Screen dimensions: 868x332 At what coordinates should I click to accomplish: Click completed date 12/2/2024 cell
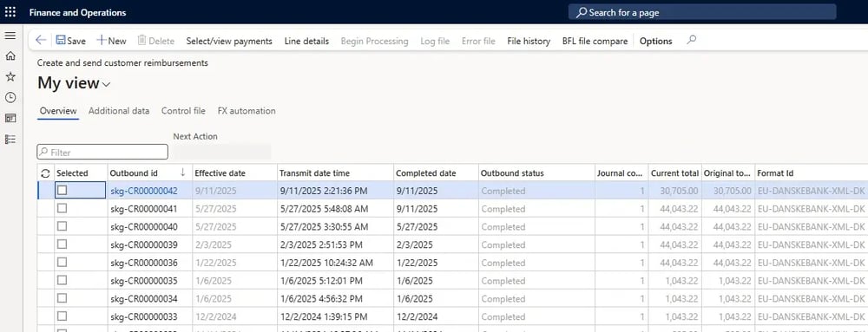(x=417, y=317)
